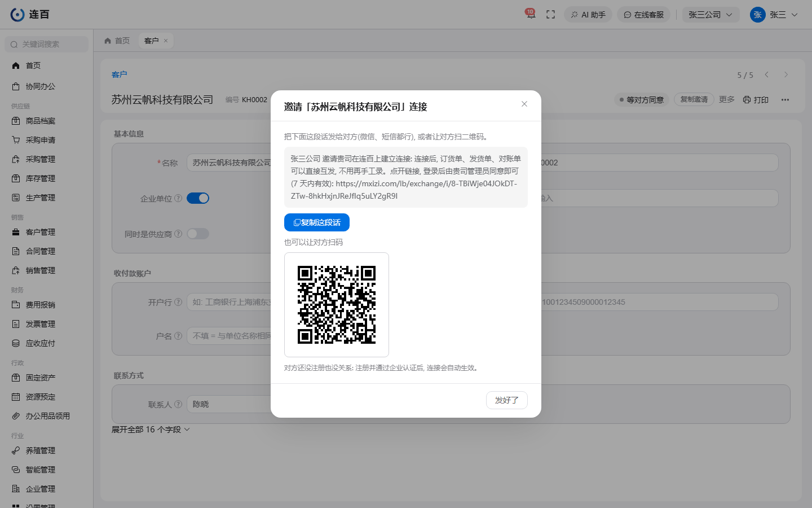The image size is (812, 508).
Task: Click the 采购管理 sidebar icon
Action: pyautogui.click(x=16, y=159)
